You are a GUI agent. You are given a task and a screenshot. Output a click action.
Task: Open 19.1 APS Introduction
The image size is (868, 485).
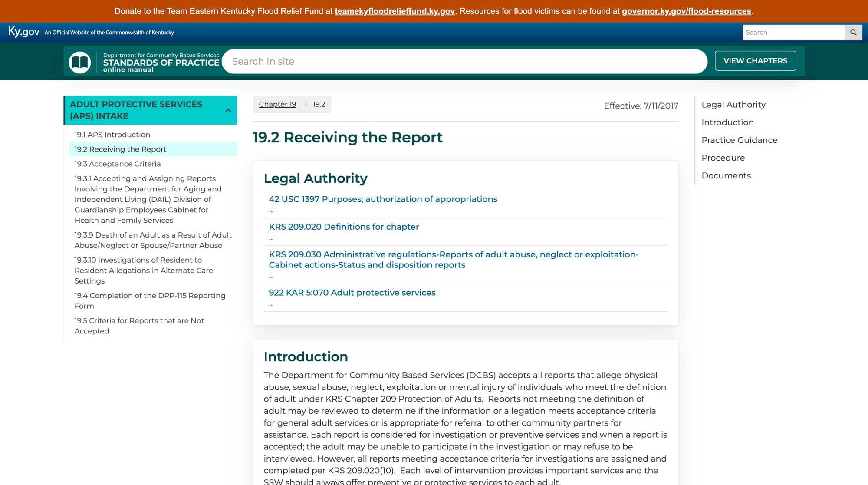click(x=112, y=135)
